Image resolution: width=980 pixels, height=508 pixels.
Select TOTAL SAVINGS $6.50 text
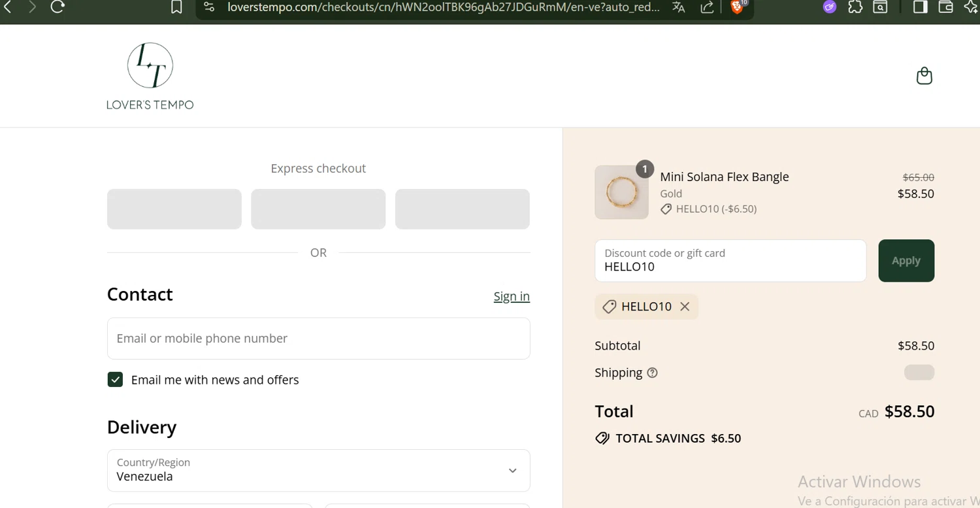tap(678, 439)
